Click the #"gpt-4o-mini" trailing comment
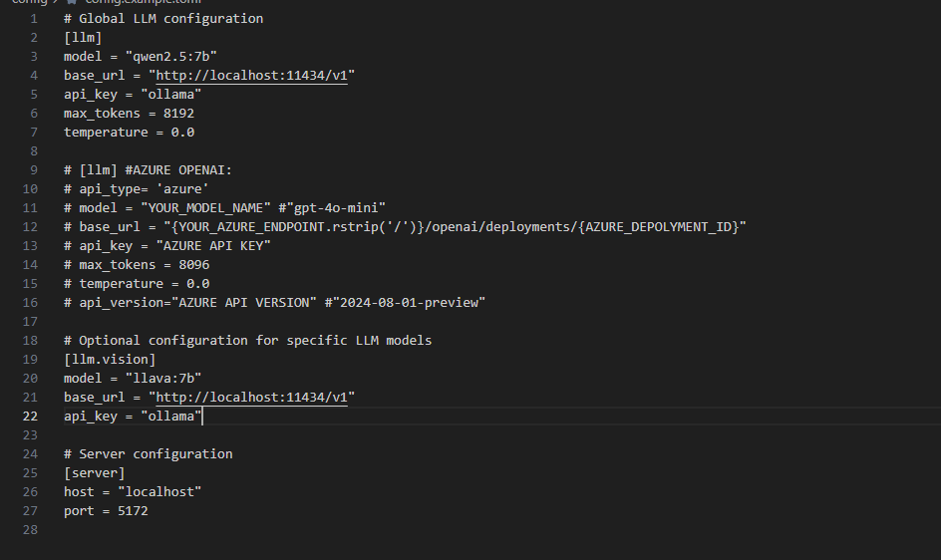Image resolution: width=941 pixels, height=560 pixels. point(332,207)
